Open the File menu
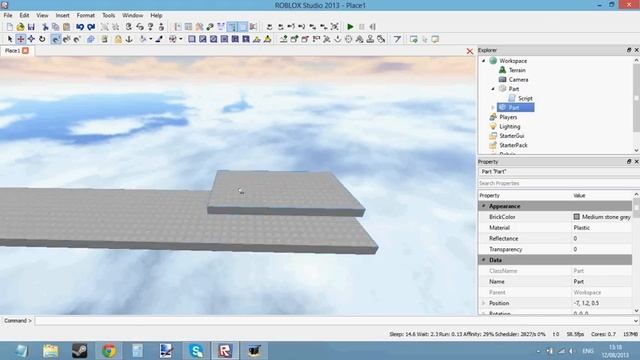 pyautogui.click(x=8, y=16)
